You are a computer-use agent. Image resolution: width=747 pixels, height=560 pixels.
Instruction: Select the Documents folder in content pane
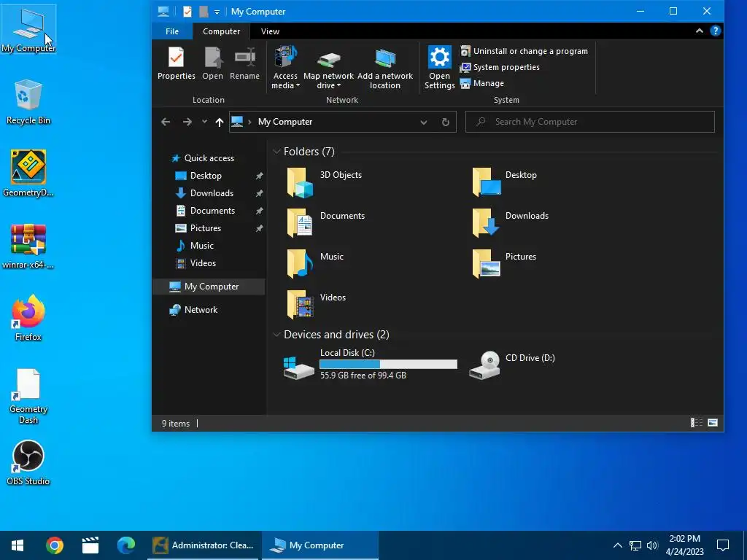[x=325, y=223]
